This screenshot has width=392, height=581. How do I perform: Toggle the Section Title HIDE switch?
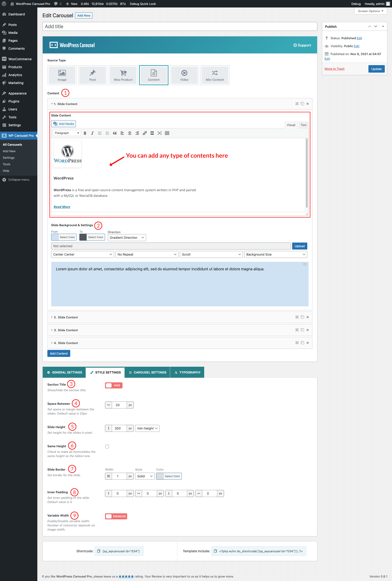(114, 385)
